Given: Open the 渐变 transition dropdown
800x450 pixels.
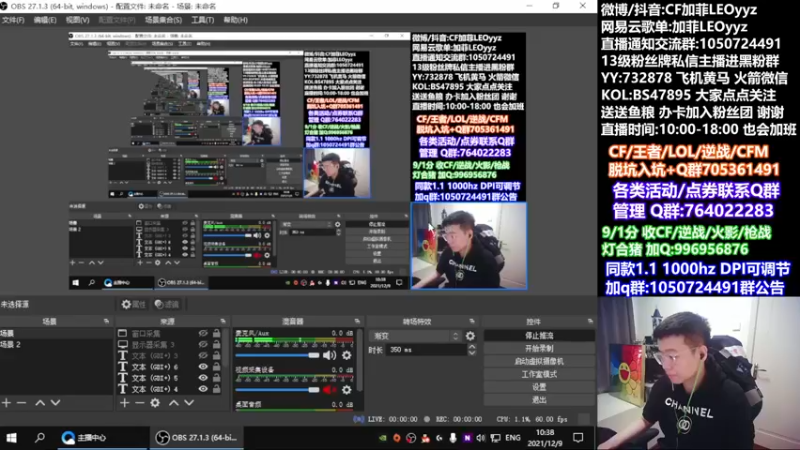Looking at the screenshot, I should click(415, 336).
